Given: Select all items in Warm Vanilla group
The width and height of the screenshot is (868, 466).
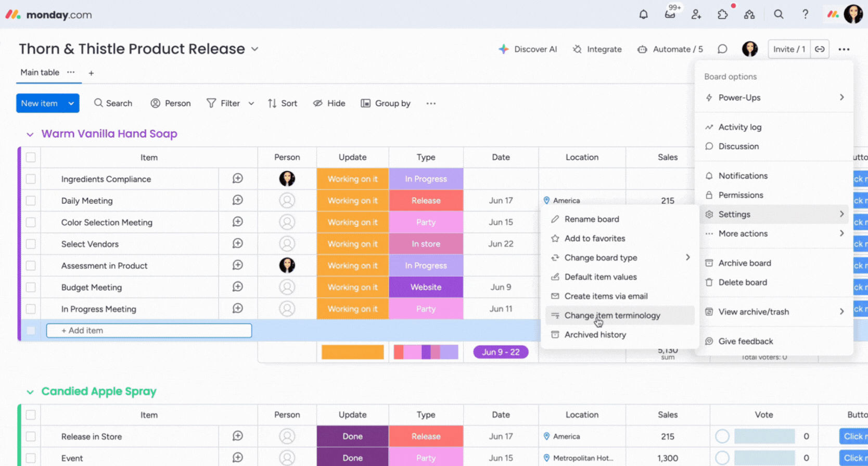Looking at the screenshot, I should click(x=31, y=157).
